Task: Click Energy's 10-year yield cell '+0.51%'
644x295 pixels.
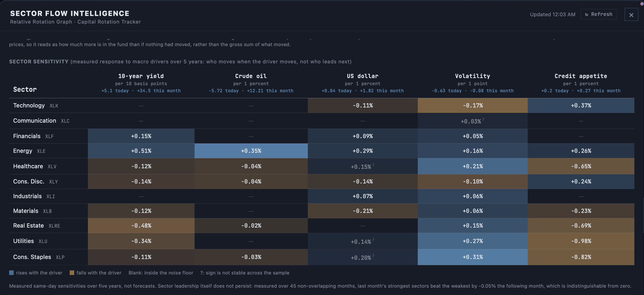Action: click(141, 151)
